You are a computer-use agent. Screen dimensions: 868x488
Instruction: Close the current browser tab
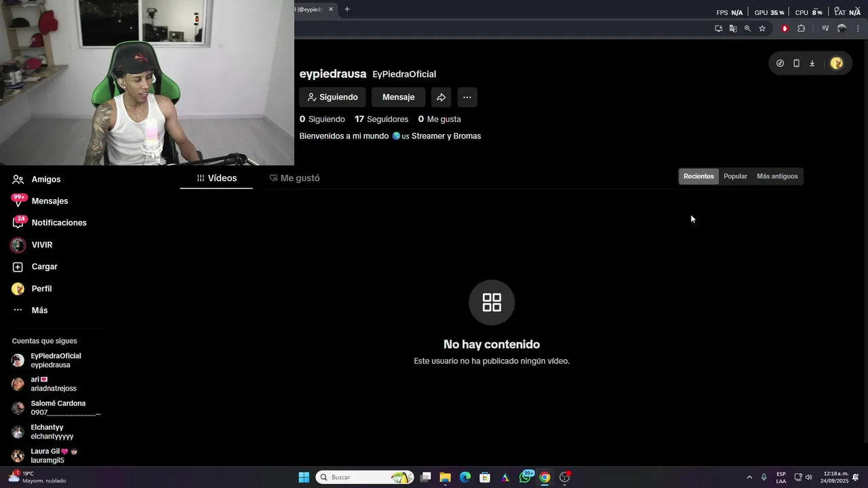(x=331, y=9)
